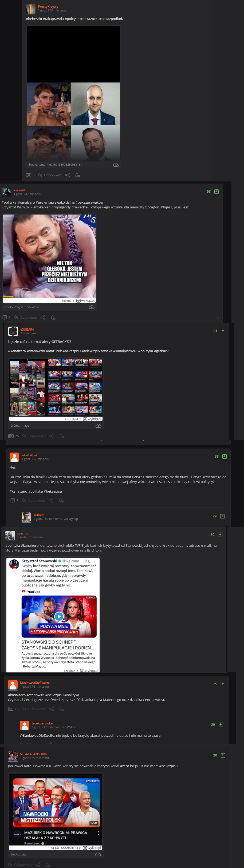The height and width of the screenshot is (868, 244).
Task: Upvote KanJaweuDieZweite's post with the plus icon
Action: 222,684
